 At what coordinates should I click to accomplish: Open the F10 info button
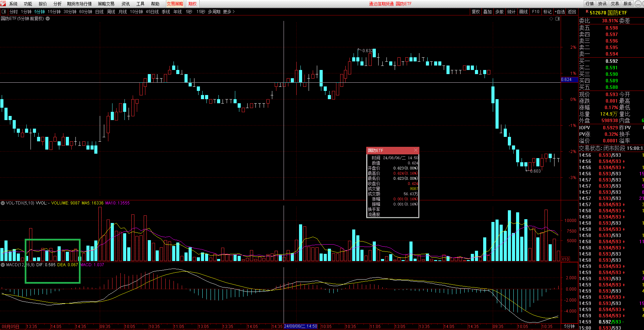pyautogui.click(x=536, y=12)
